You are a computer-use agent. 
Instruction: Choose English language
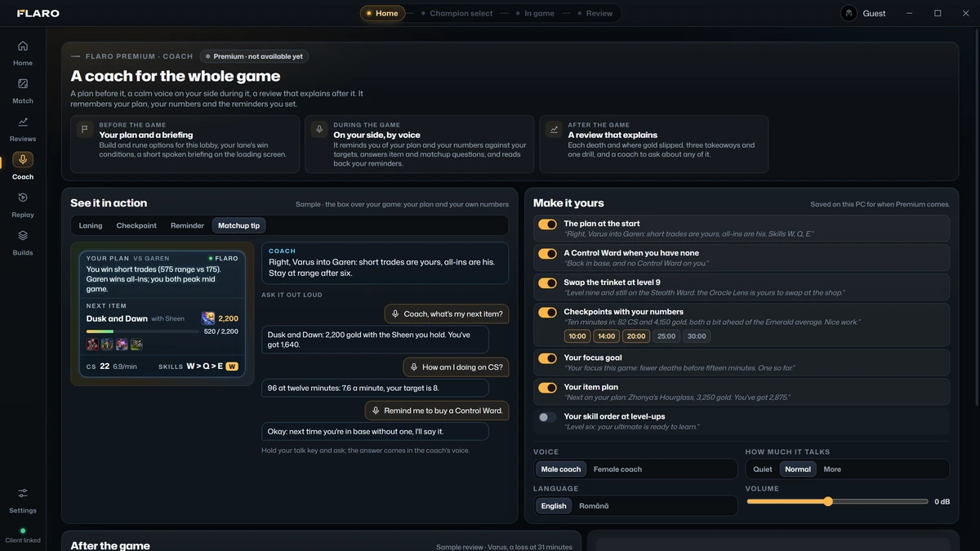tap(554, 506)
